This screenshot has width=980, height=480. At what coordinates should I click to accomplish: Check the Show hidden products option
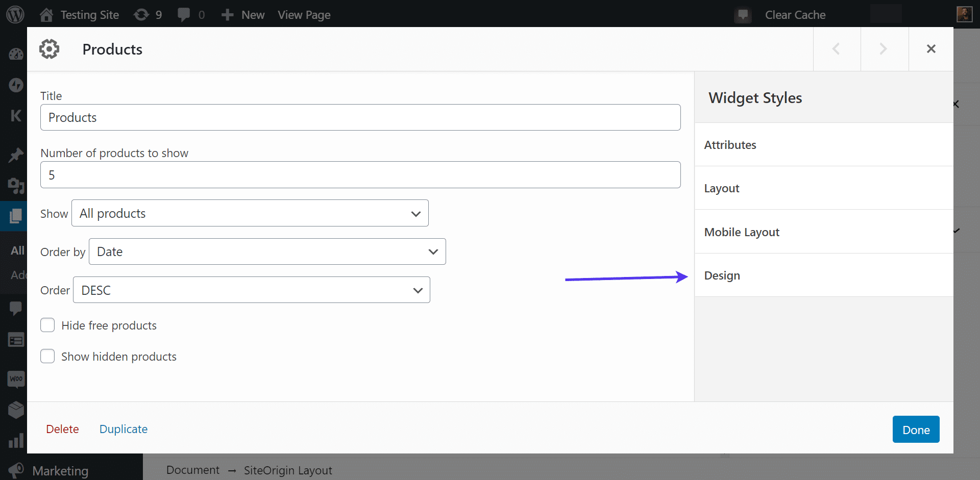[x=47, y=356]
